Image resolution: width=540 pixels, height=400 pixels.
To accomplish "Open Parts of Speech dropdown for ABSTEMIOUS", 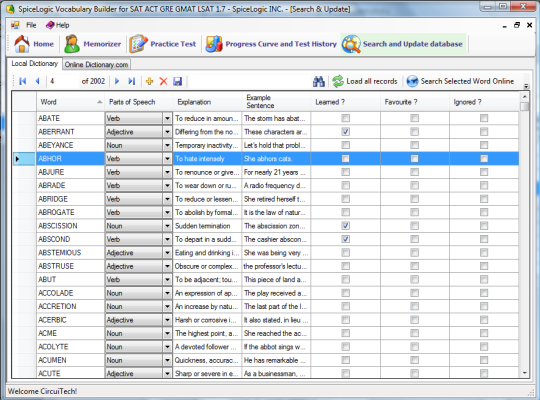I will coord(167,253).
